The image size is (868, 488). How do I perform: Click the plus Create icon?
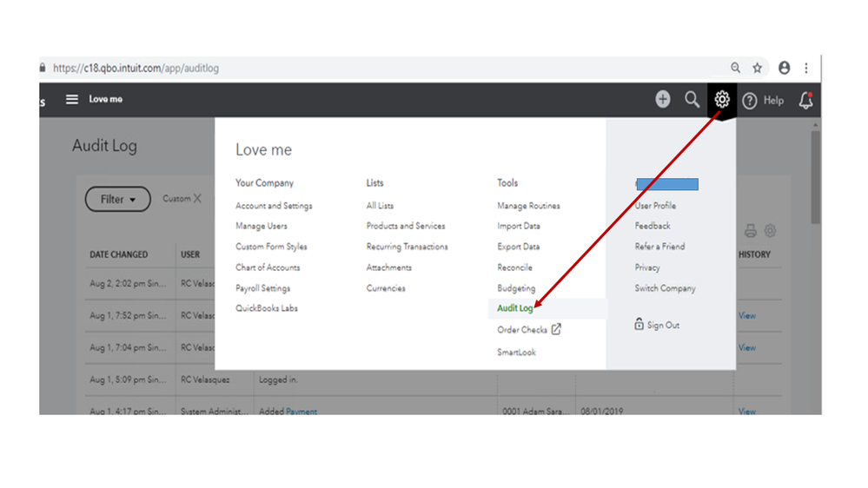click(x=663, y=100)
